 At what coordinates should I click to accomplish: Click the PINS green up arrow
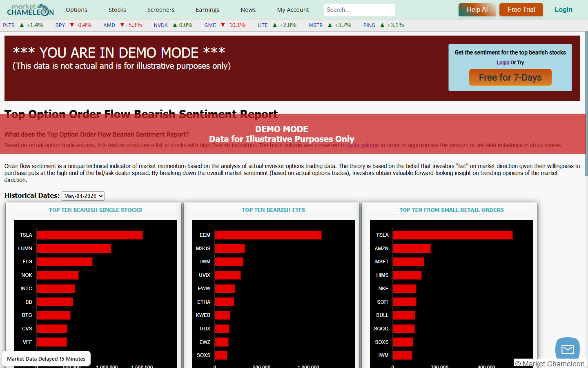382,25
